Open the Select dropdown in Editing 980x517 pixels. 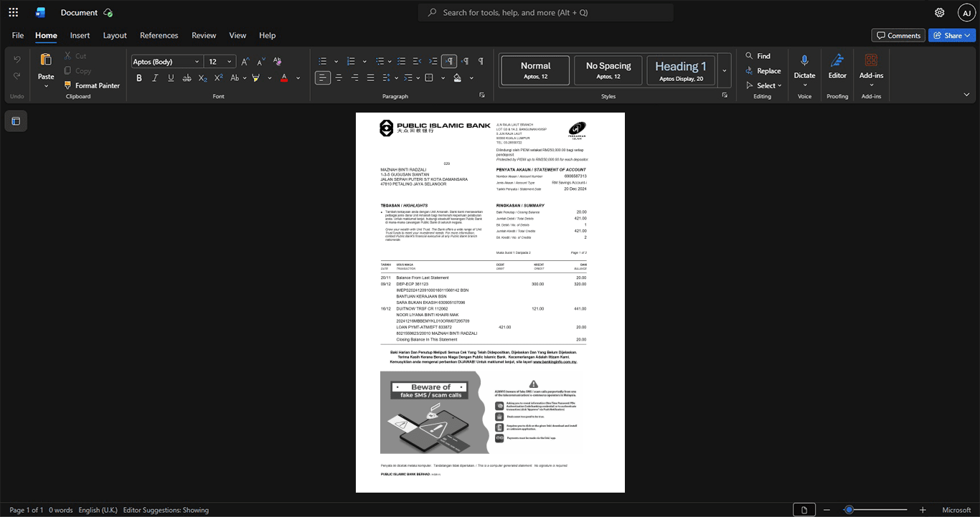765,85
